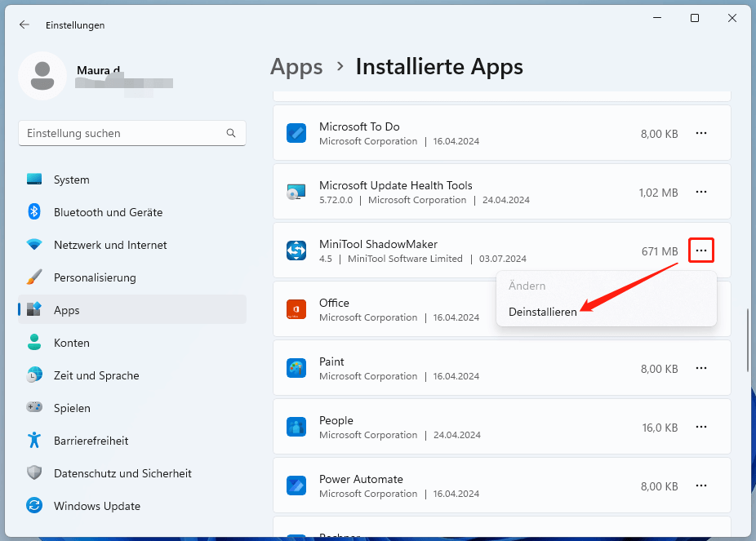Click the Netzwerk Wi-Fi icon
The image size is (756, 541).
(x=34, y=245)
